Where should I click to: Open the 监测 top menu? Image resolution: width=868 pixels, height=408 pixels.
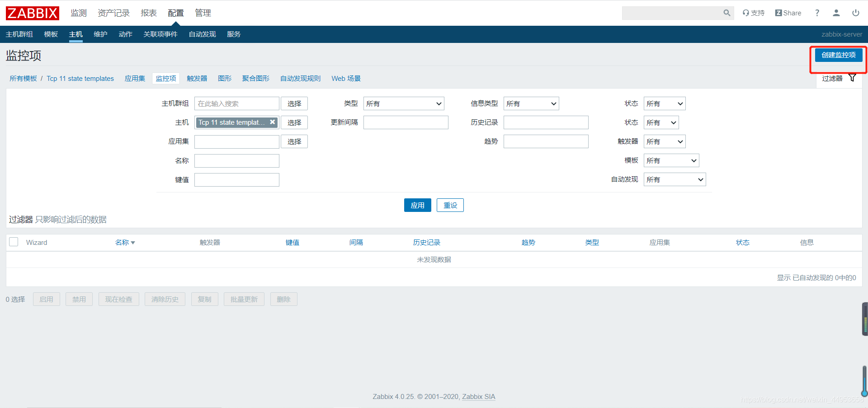click(x=79, y=13)
